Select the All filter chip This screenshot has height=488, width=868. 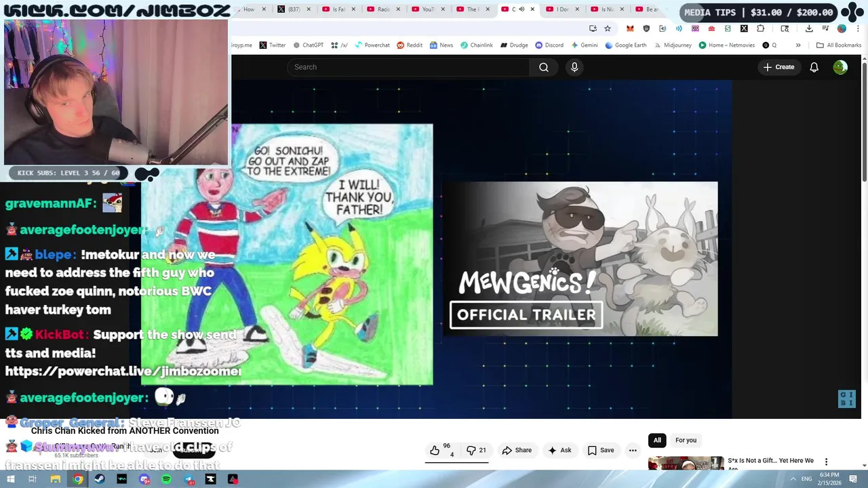[657, 440]
